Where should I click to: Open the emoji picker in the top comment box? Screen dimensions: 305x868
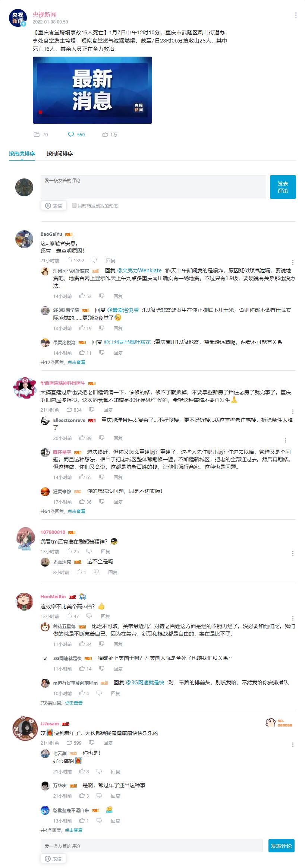(54, 206)
